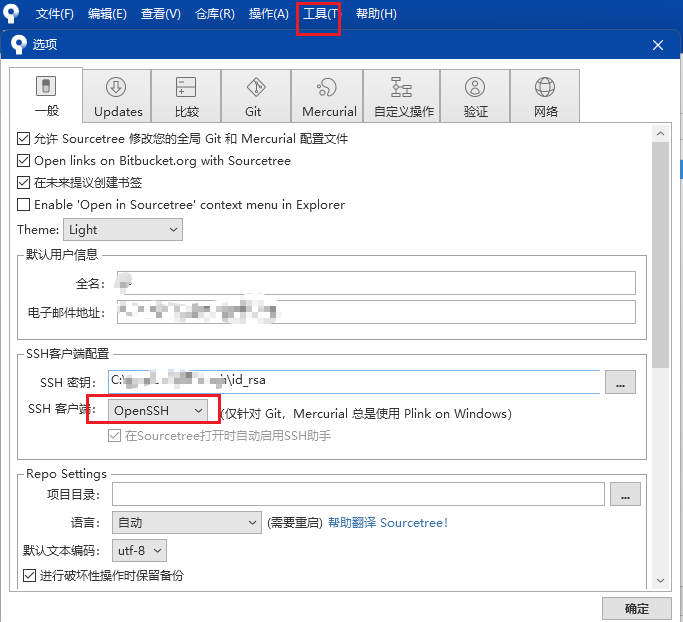
Task: Open the Mercurial tab
Action: pos(327,96)
